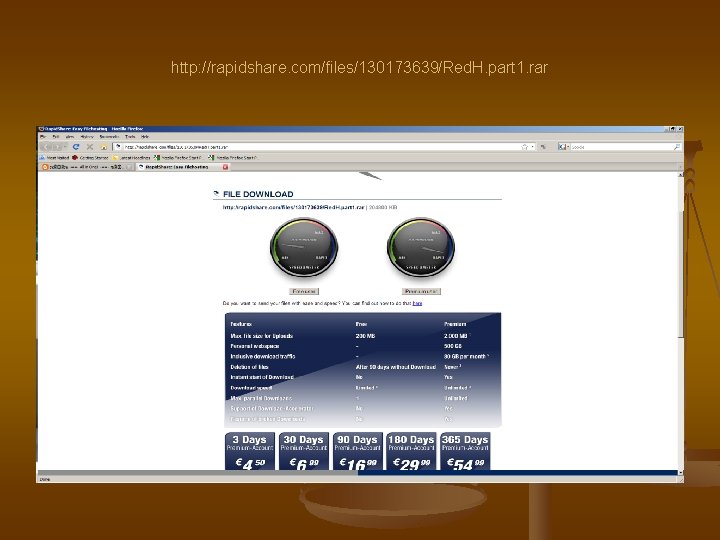Click the Free user speedometer gauge

tap(304, 248)
